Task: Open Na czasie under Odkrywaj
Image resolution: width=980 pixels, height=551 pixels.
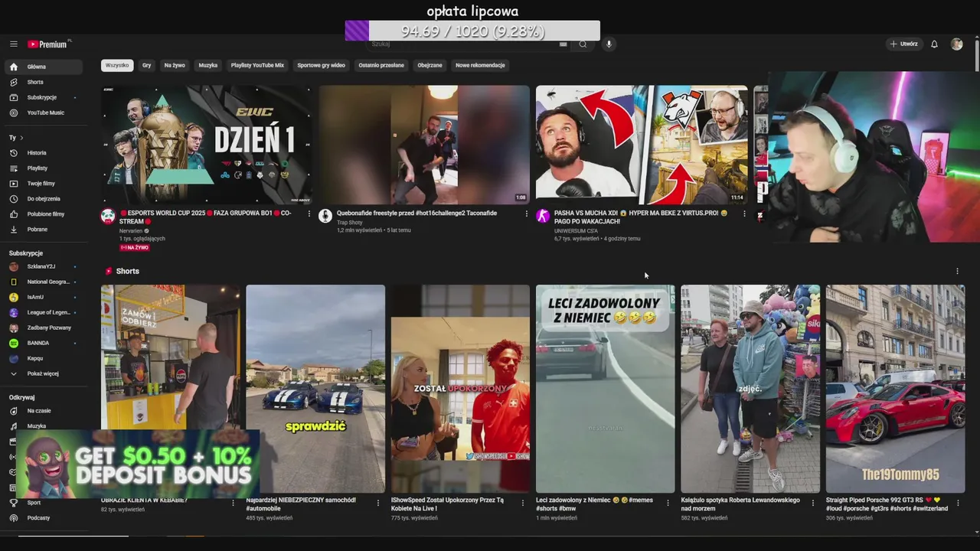Action: [x=43, y=411]
